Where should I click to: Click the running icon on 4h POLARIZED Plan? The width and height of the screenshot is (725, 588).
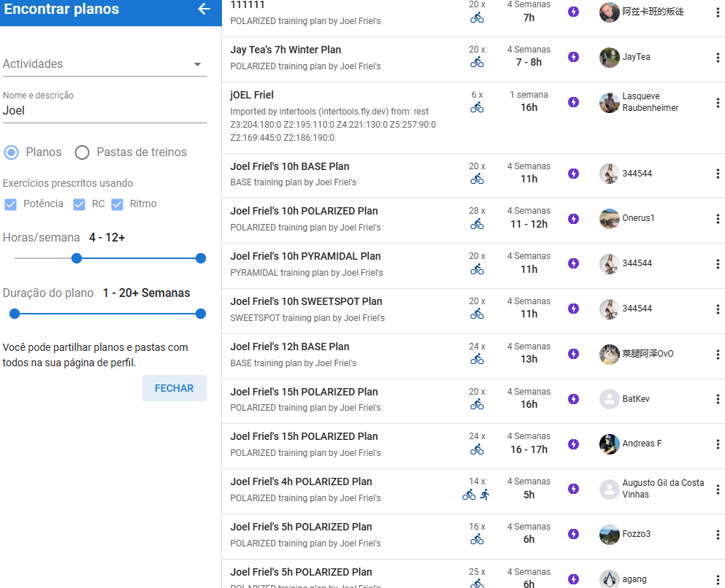(485, 495)
